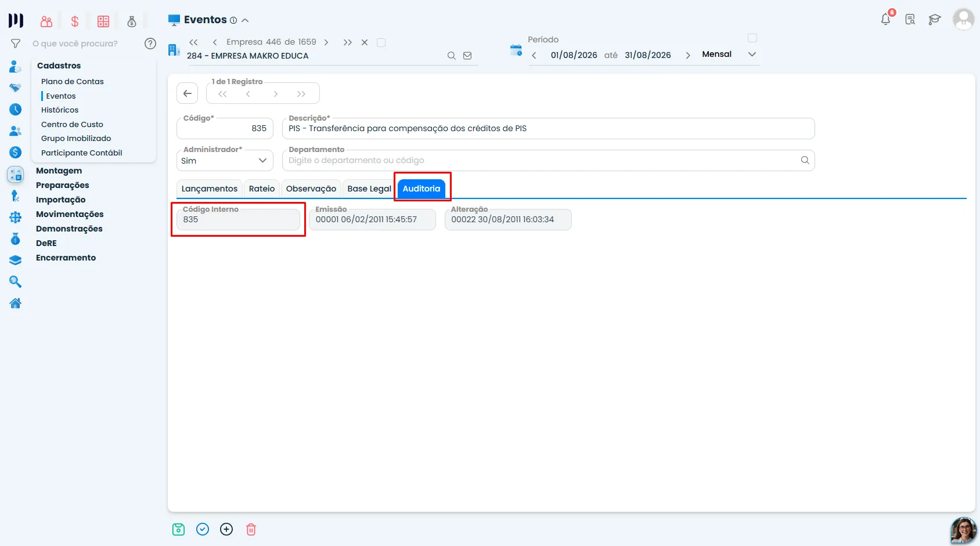Open the dollar sign module icon
The width and height of the screenshot is (980, 546).
[75, 22]
